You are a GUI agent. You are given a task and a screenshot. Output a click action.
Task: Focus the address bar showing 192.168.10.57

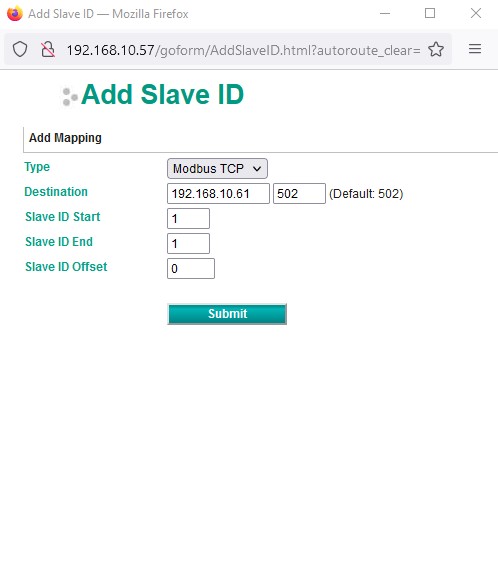pos(243,50)
